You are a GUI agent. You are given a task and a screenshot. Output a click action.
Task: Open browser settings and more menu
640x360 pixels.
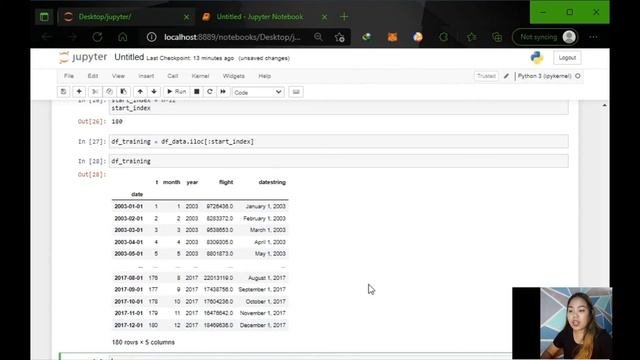click(593, 37)
